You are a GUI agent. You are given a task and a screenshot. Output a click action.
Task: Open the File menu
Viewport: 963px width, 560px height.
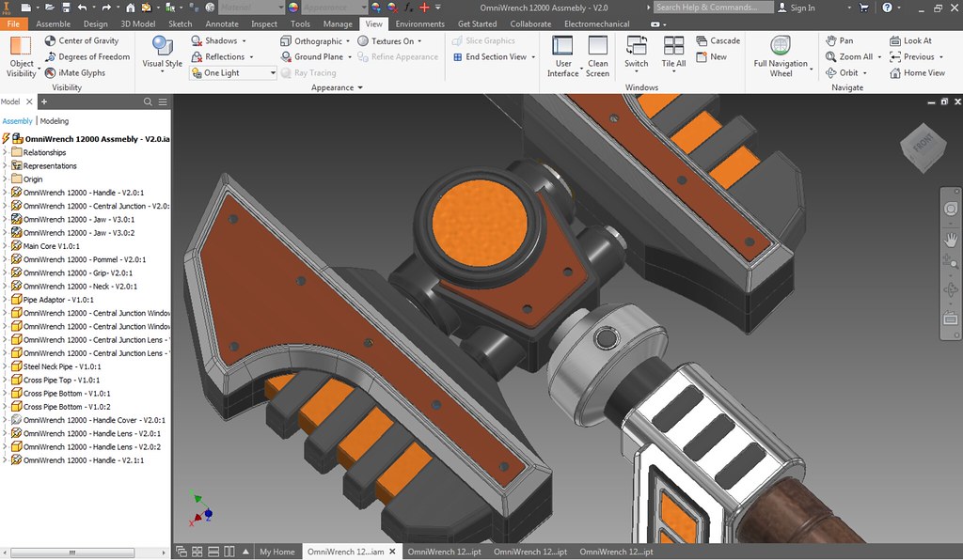[13, 23]
